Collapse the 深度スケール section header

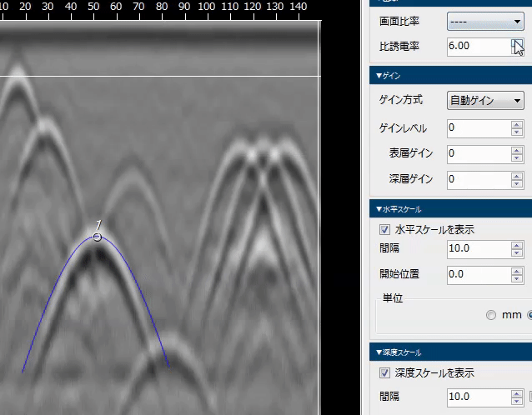[450, 352]
